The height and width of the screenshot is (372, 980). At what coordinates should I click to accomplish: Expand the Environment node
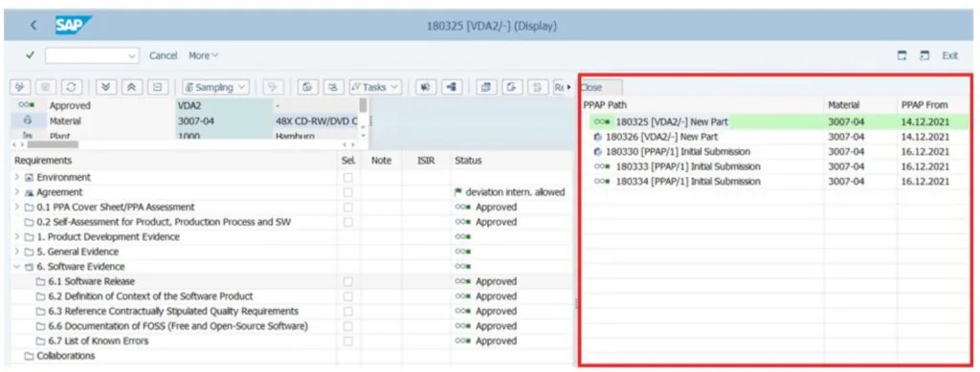[17, 177]
